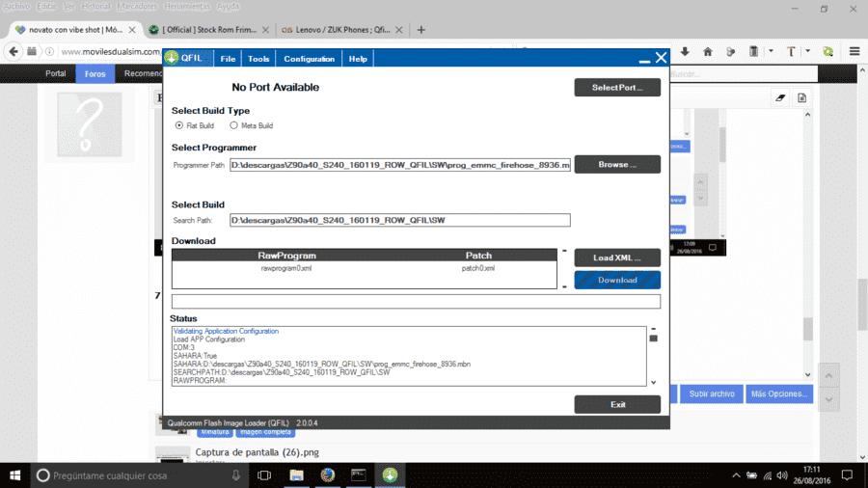Image resolution: width=868 pixels, height=488 pixels.
Task: Click SelectPort button
Action: point(617,88)
